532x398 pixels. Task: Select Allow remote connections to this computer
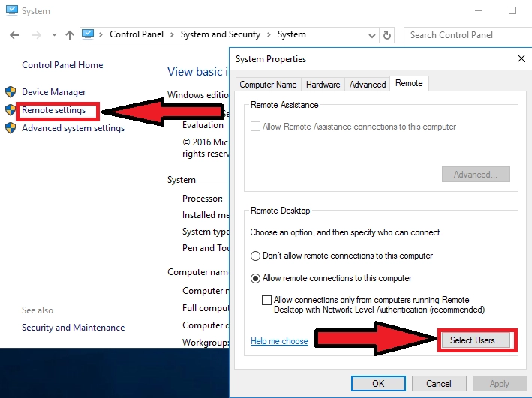pos(256,279)
